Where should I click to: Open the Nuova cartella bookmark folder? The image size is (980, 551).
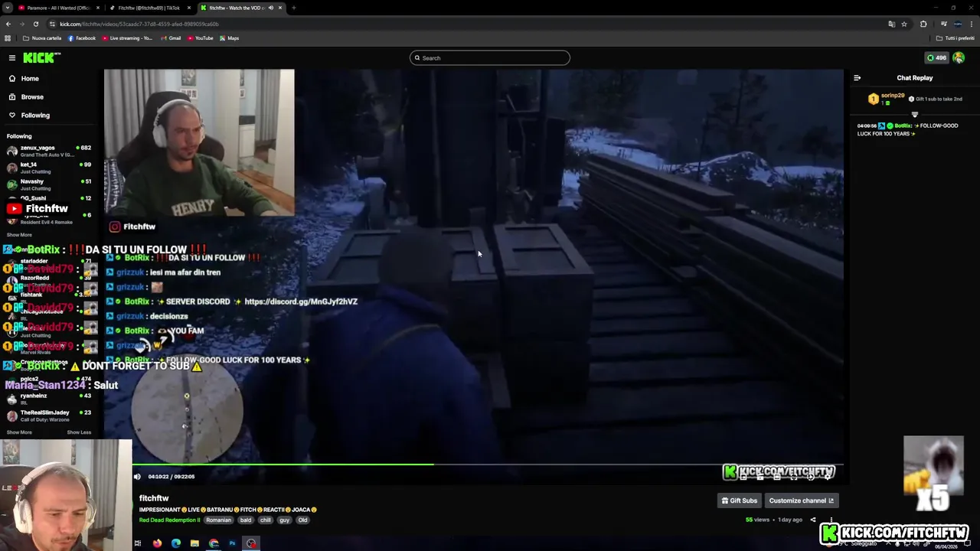(x=42, y=38)
